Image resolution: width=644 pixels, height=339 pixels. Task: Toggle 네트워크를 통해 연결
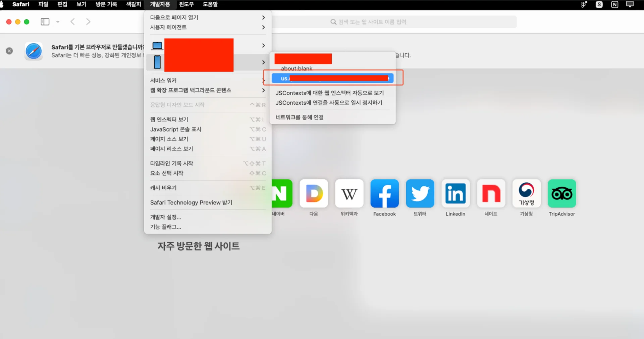(x=332, y=117)
